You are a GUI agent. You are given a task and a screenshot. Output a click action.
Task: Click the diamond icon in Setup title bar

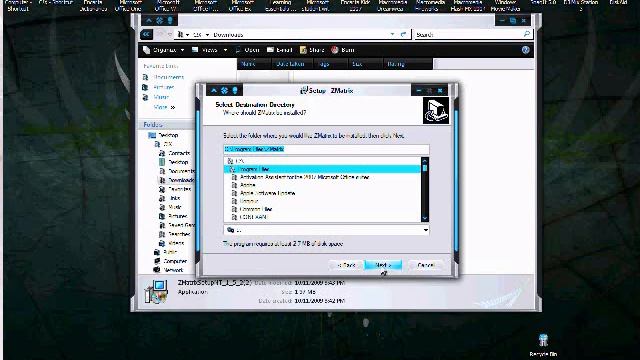click(x=224, y=90)
